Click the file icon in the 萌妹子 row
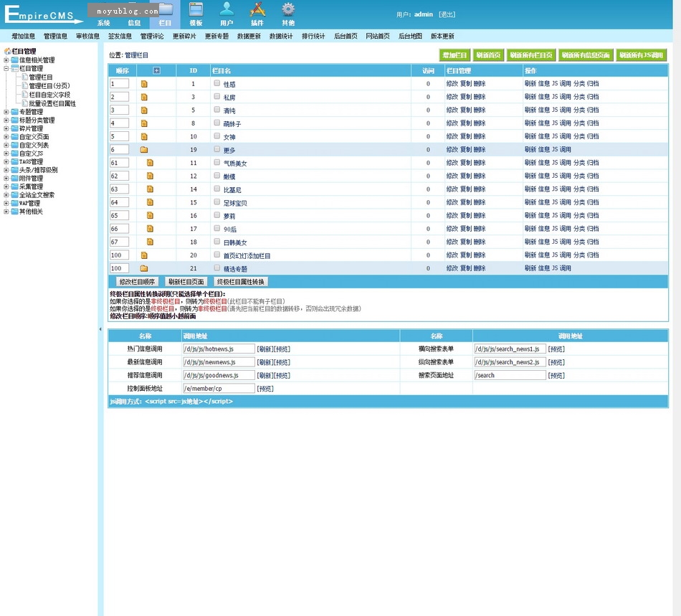This screenshot has width=681, height=616. coord(144,123)
